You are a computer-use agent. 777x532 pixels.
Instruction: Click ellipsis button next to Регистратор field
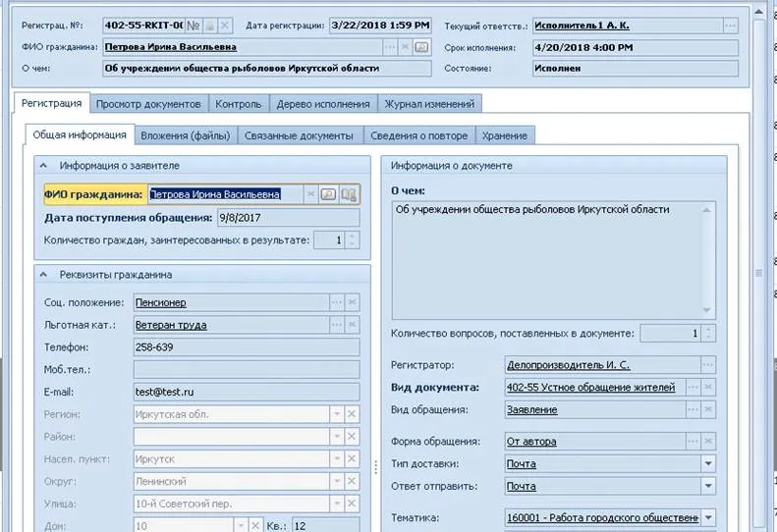click(x=708, y=365)
